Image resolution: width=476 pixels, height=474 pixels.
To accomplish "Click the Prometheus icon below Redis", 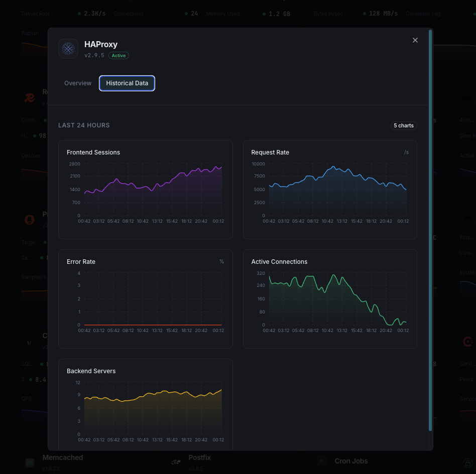I will point(30,219).
